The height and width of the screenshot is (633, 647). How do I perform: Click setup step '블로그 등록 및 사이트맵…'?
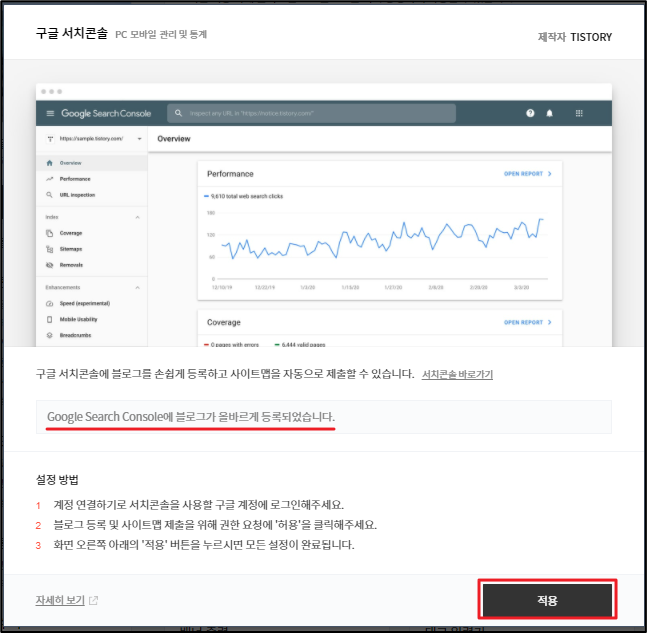[215, 525]
